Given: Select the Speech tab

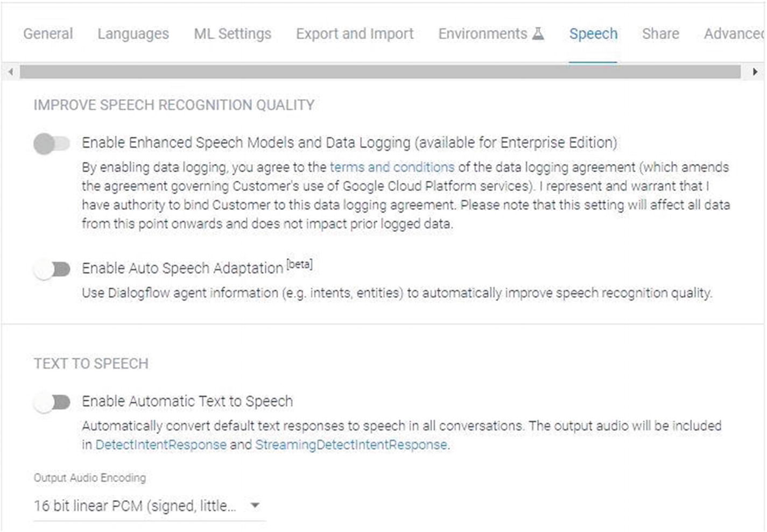Looking at the screenshot, I should point(593,34).
